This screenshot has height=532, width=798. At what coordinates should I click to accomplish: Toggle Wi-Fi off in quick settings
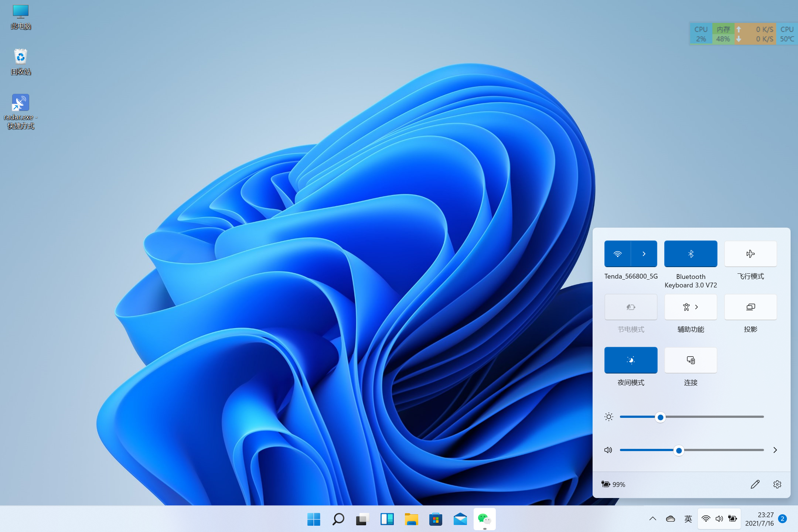coord(617,254)
